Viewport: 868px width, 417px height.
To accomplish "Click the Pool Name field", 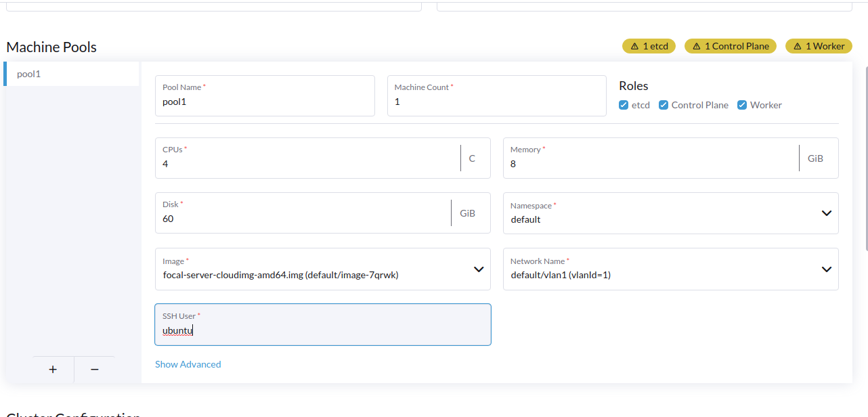I will coord(265,101).
